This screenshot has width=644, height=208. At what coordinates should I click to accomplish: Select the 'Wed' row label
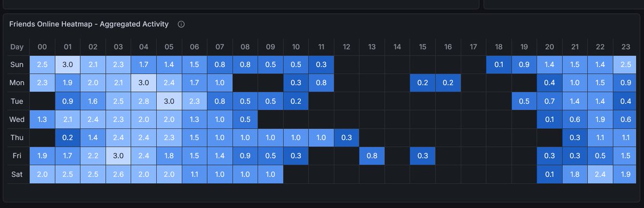tap(17, 119)
